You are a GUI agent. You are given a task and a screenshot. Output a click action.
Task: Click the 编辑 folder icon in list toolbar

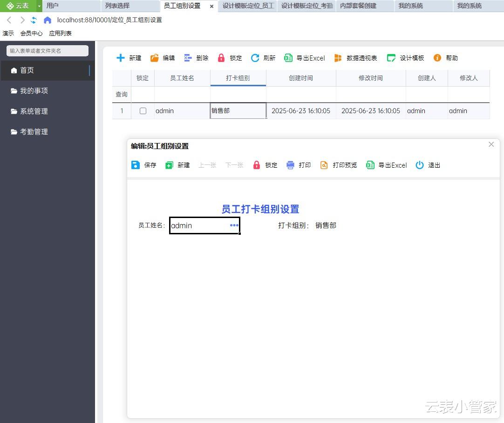[155, 58]
